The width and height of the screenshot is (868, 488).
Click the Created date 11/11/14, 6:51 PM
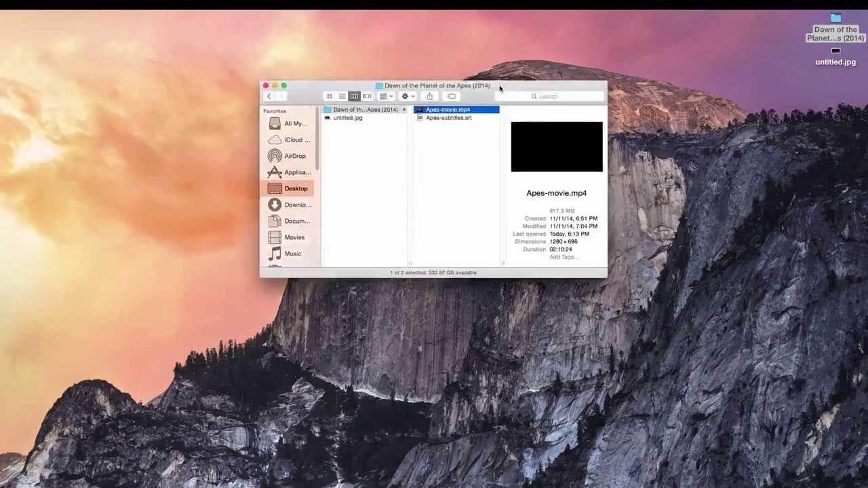pos(574,219)
